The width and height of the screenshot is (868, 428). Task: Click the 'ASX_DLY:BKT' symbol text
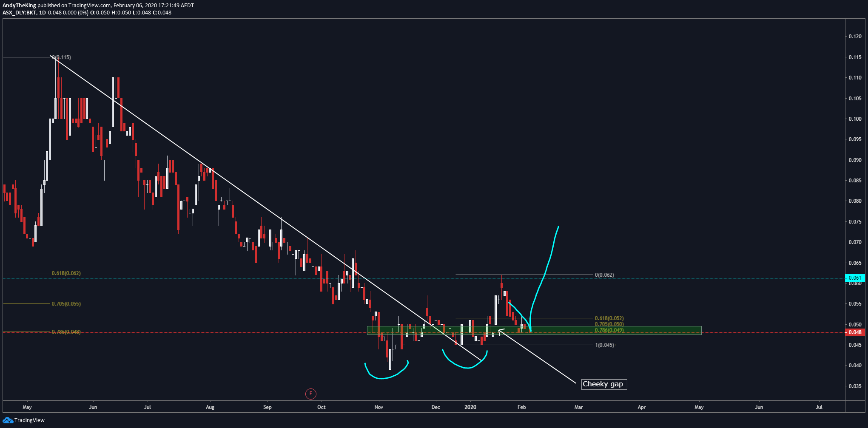(19, 13)
